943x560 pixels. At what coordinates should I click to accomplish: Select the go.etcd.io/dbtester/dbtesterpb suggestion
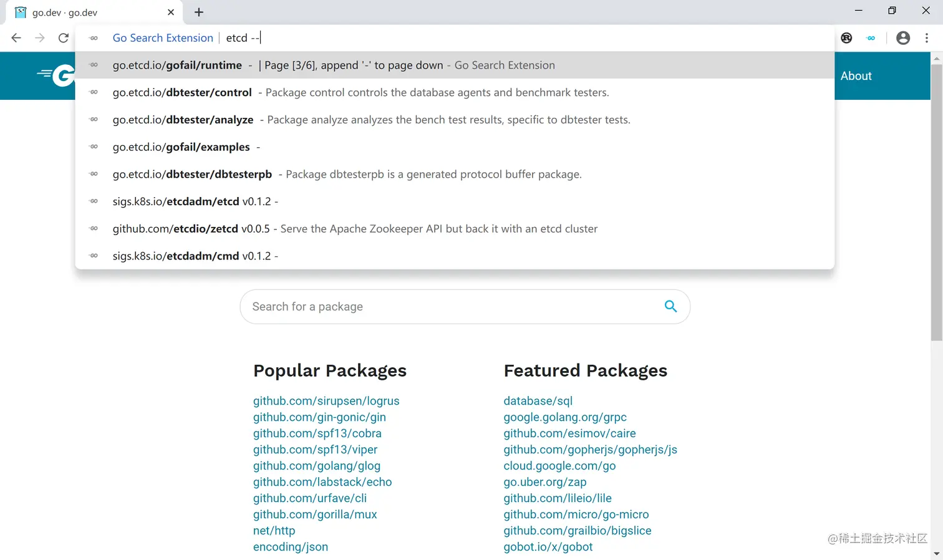coord(455,174)
